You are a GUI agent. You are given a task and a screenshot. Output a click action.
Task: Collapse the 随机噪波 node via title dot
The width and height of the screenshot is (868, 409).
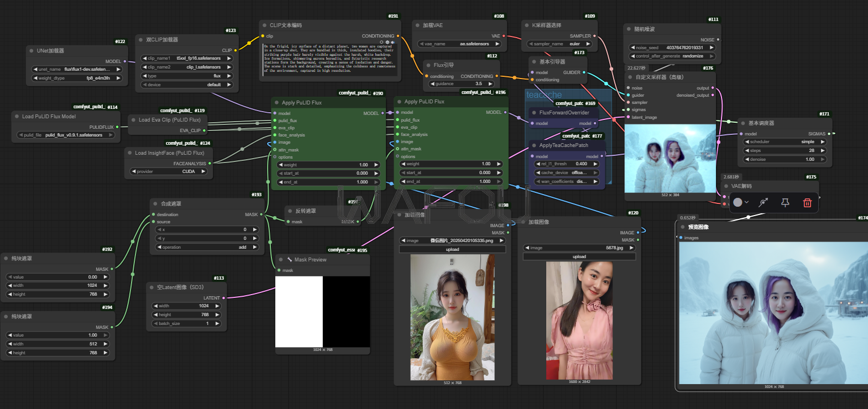tap(629, 29)
